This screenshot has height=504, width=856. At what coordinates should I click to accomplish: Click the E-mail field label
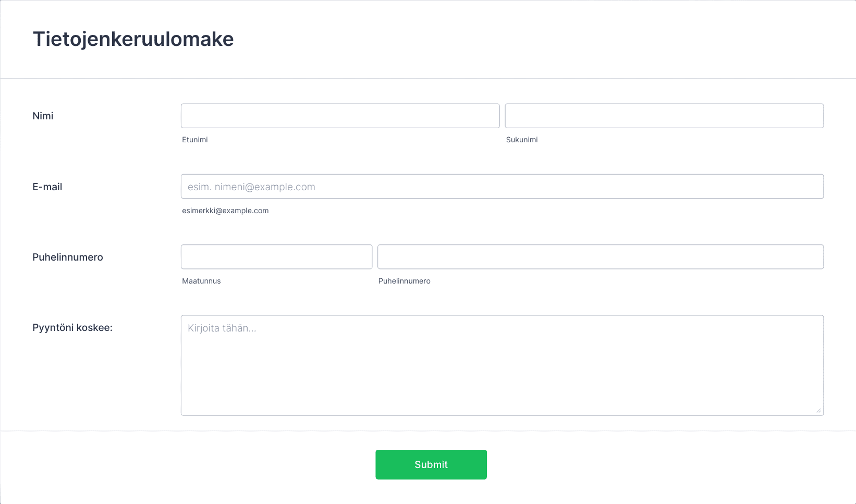point(47,187)
